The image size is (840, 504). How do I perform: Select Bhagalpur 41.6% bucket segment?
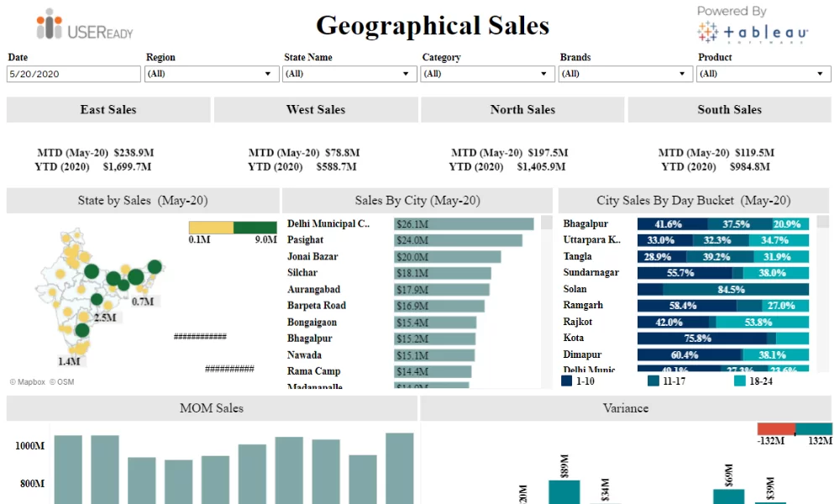coord(672,224)
